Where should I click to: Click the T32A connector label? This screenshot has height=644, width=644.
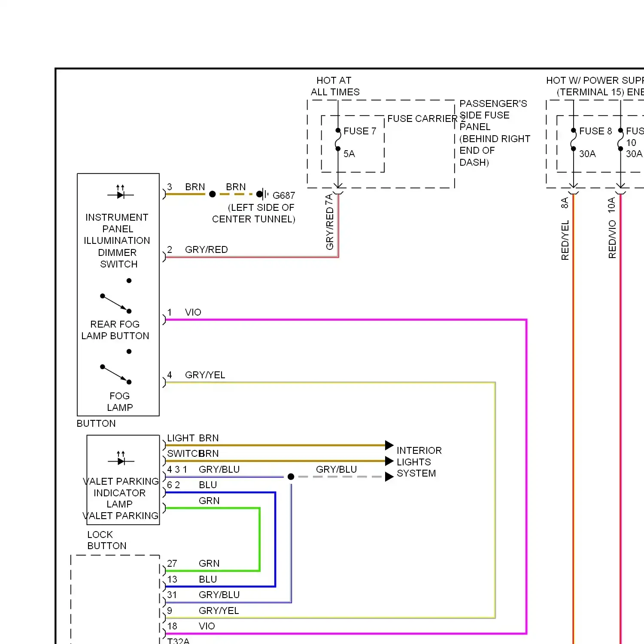(x=178, y=641)
